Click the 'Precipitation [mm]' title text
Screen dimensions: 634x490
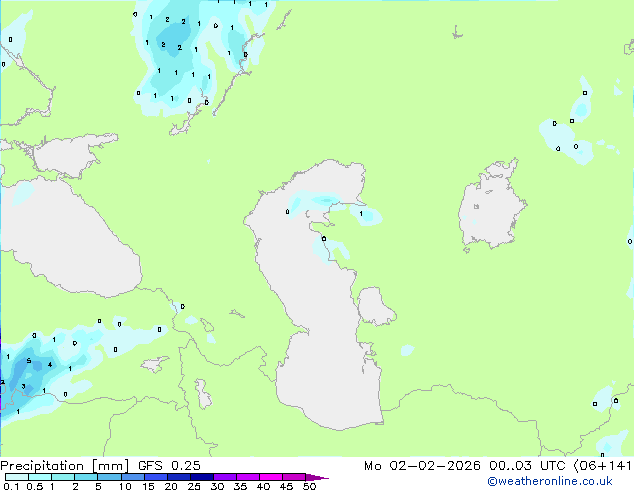tap(65, 466)
